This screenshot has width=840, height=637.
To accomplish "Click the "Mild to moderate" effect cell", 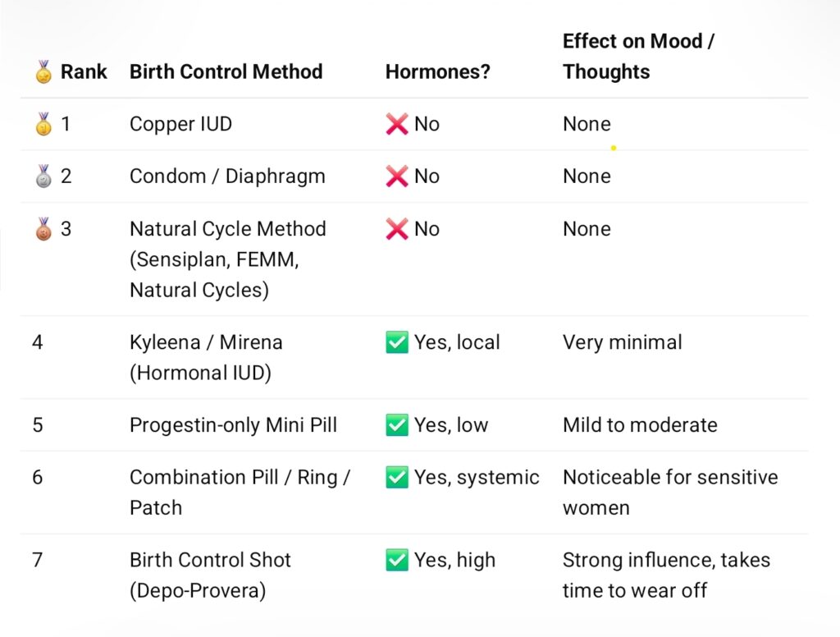I will (640, 425).
